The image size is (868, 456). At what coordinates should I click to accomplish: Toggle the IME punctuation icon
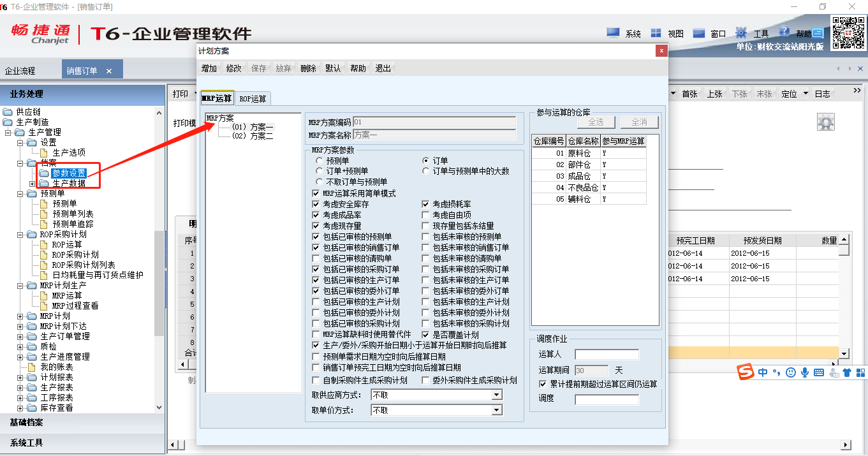[x=777, y=372]
